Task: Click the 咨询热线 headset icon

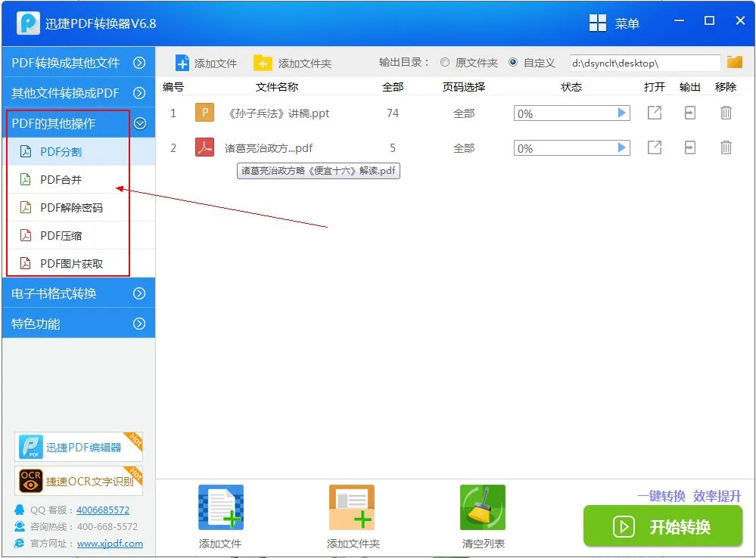Action: [x=19, y=526]
